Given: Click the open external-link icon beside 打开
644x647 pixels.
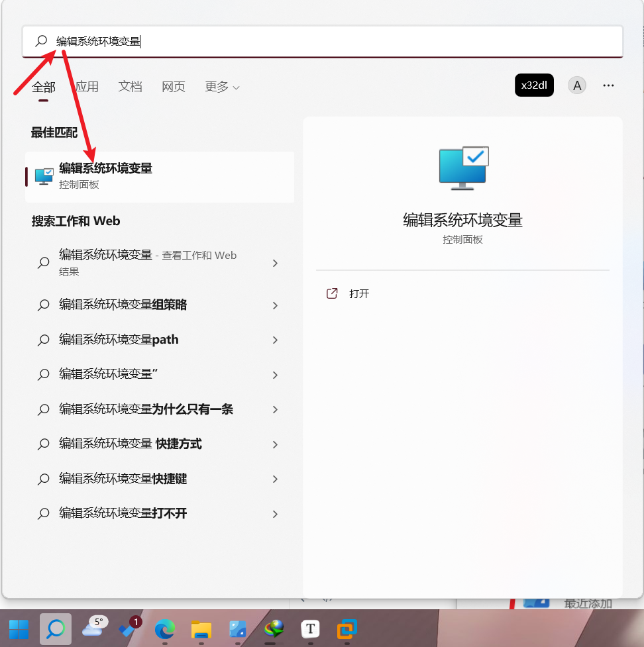Looking at the screenshot, I should click(x=332, y=293).
